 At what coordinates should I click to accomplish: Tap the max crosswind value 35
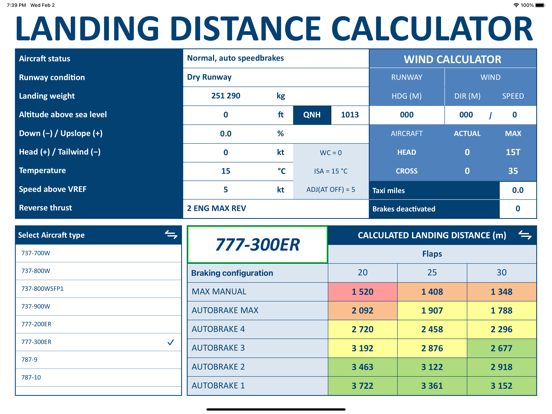point(513,171)
